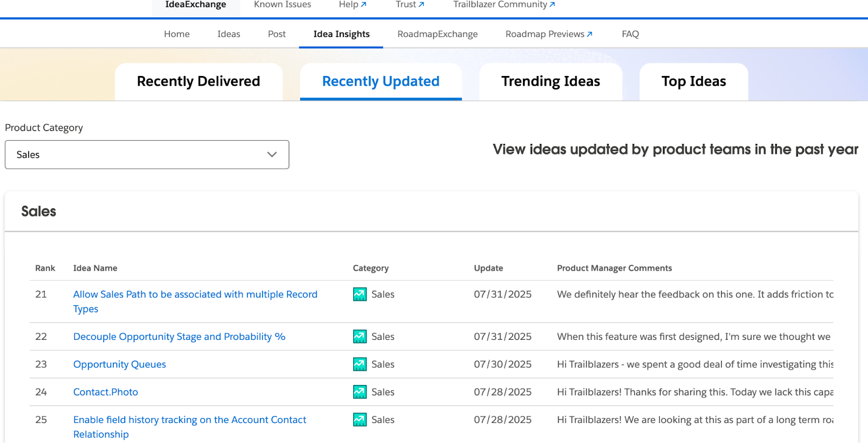
Task: Click the Update column header
Action: [x=489, y=268]
